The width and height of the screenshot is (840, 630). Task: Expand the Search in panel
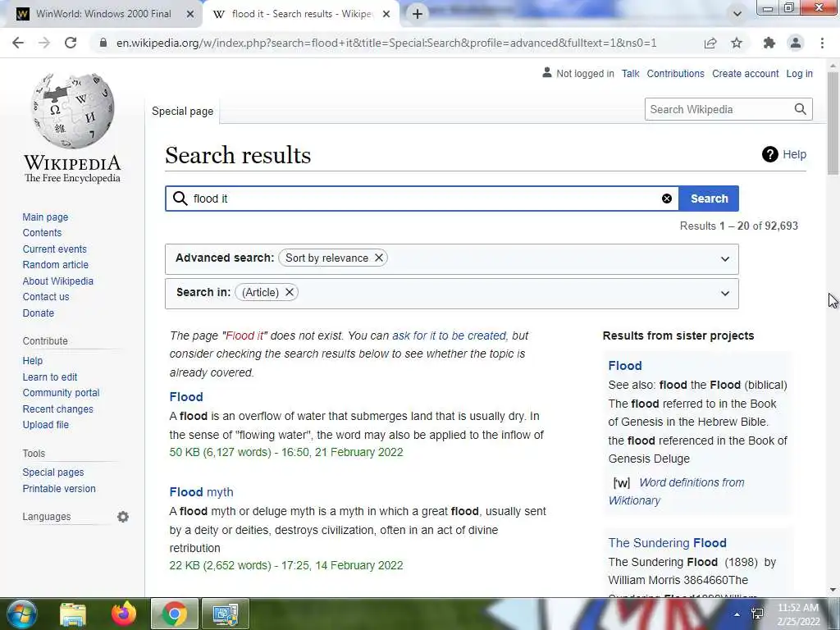coord(725,294)
